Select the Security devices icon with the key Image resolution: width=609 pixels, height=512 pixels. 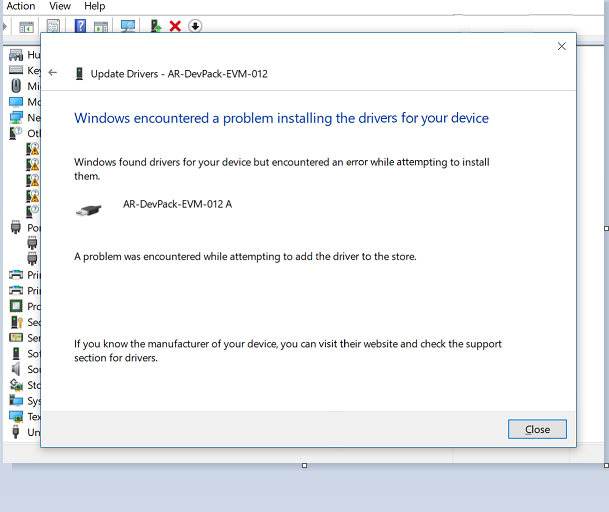(16, 322)
